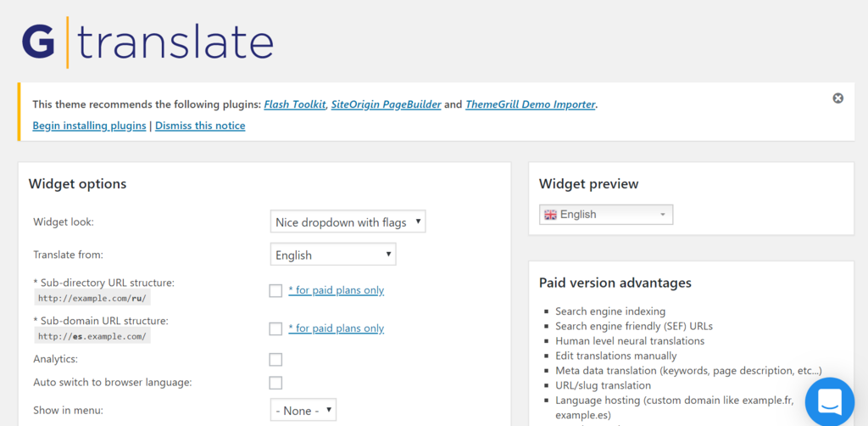
Task: Click Begin installing plugins
Action: click(x=89, y=126)
